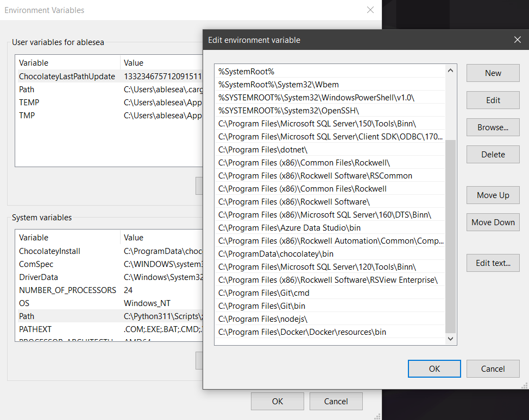Select the ChocolateyInstall system variable
The height and width of the screenshot is (420, 529).
tap(109, 251)
